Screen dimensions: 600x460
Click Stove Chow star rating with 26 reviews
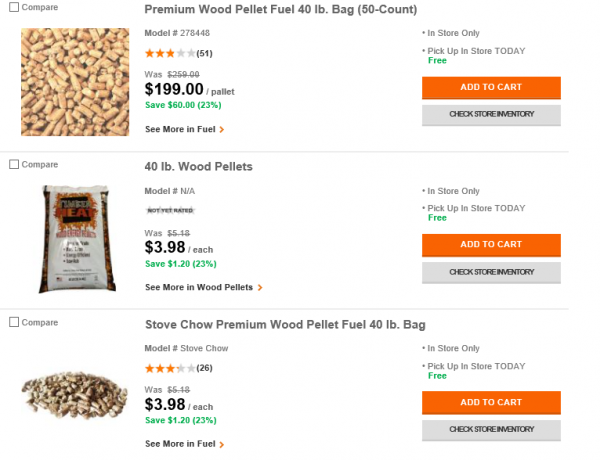pyautogui.click(x=170, y=368)
